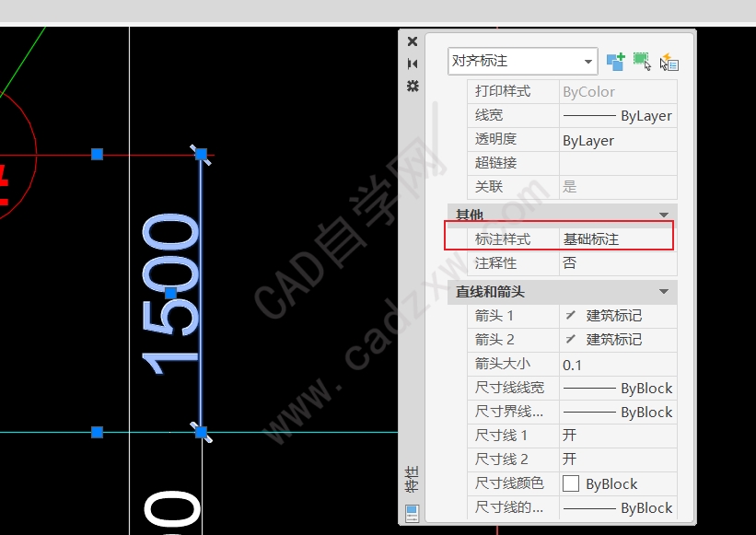Open the palette Properties gear menu

tap(413, 86)
